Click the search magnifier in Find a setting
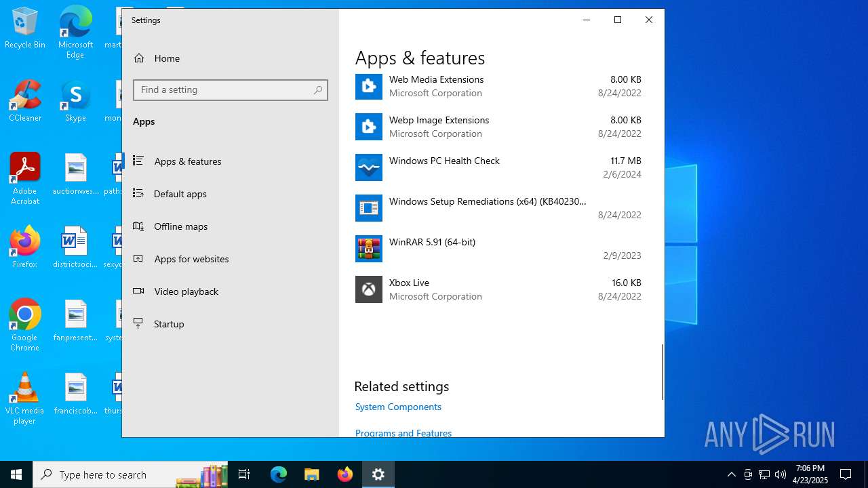Image resolution: width=868 pixels, height=488 pixels. (318, 90)
